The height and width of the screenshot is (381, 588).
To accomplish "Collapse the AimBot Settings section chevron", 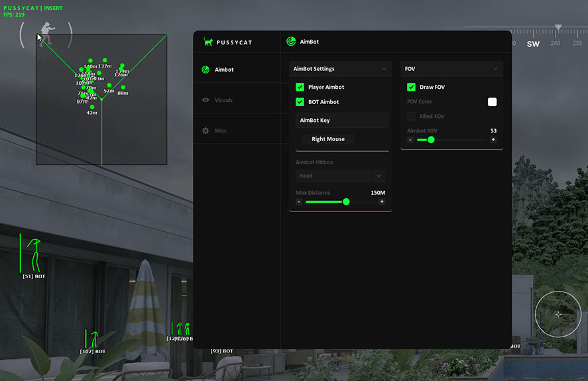I will [384, 69].
